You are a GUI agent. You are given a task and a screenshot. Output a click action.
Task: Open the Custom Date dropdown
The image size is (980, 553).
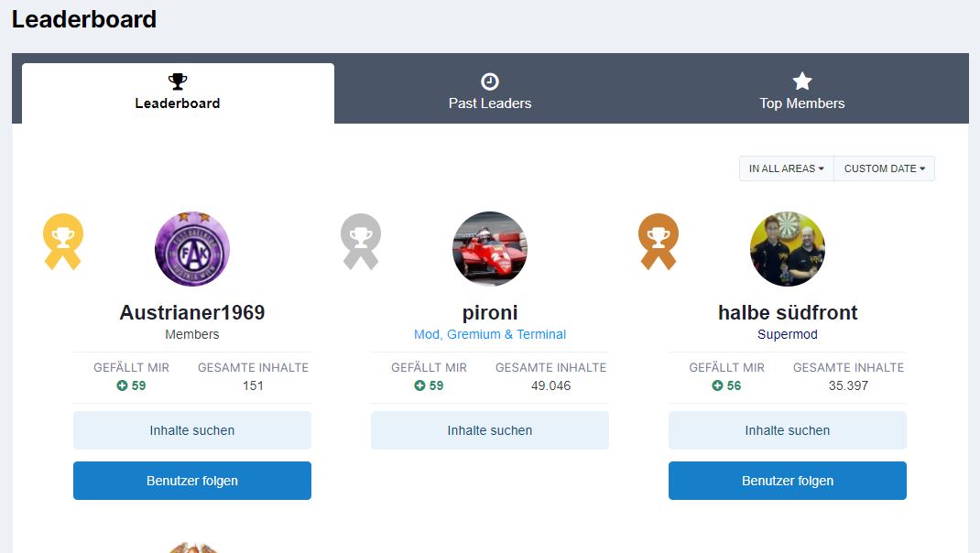885,168
